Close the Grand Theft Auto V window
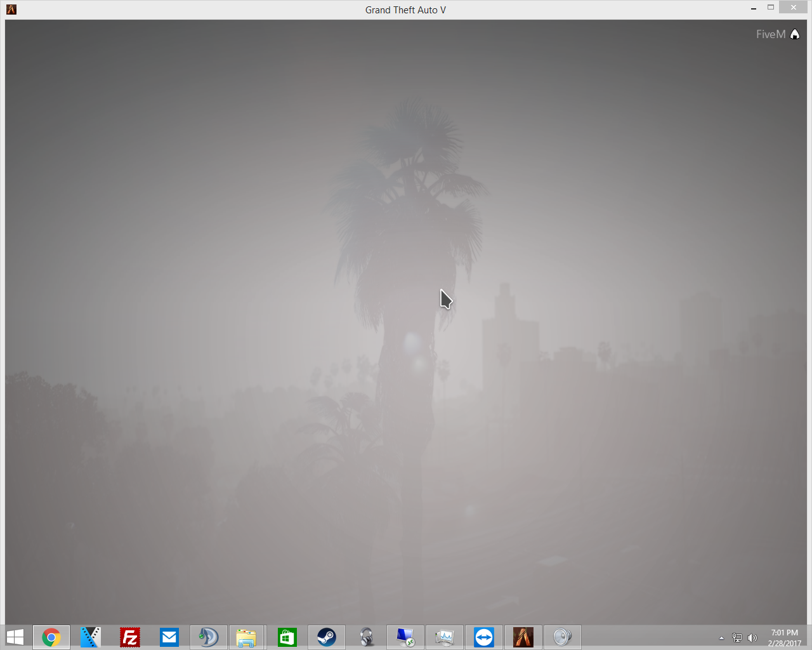The image size is (812, 650). pyautogui.click(x=794, y=8)
